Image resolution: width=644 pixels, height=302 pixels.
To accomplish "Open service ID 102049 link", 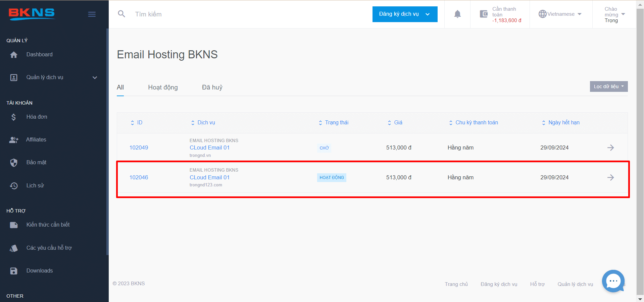I will click(139, 148).
